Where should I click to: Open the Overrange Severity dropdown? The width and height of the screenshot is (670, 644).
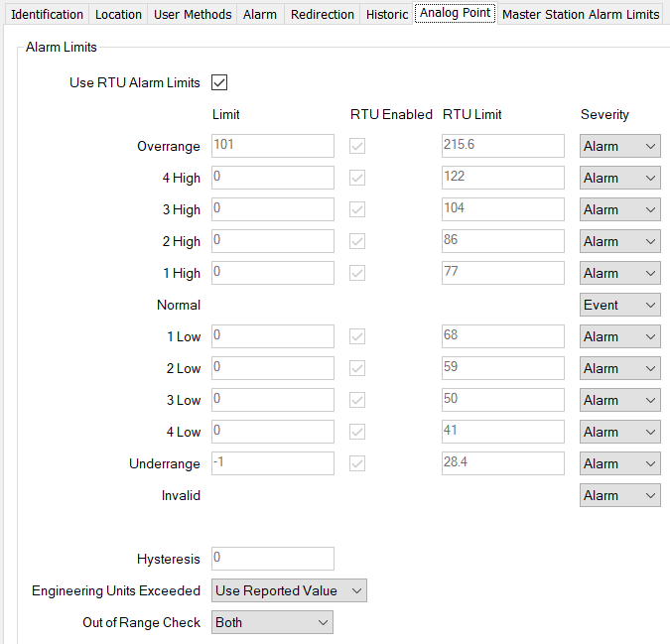tap(620, 146)
